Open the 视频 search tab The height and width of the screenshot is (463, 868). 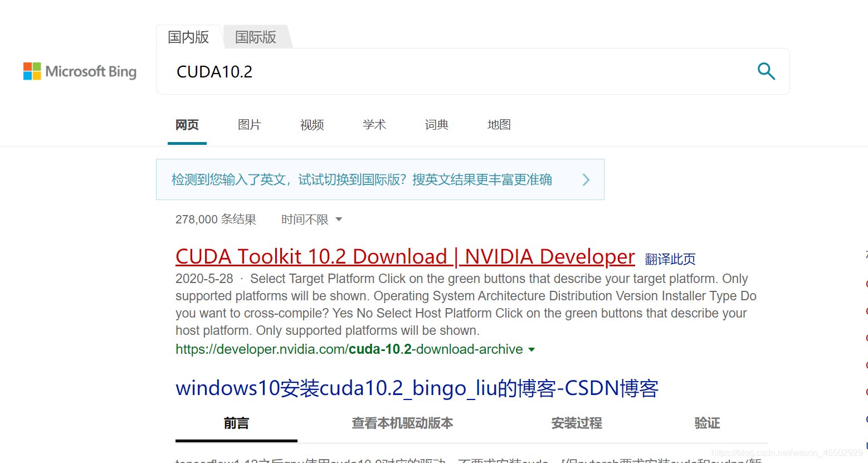point(312,125)
